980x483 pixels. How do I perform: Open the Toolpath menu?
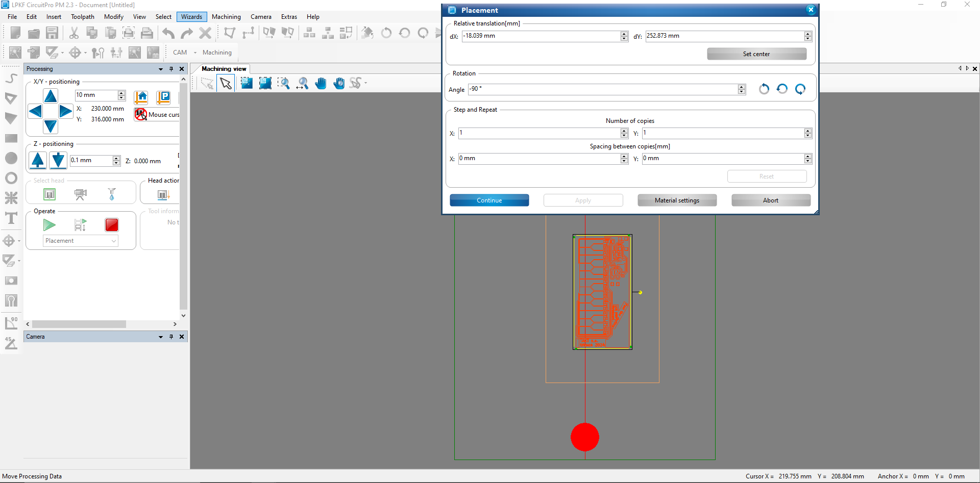pyautogui.click(x=83, y=17)
